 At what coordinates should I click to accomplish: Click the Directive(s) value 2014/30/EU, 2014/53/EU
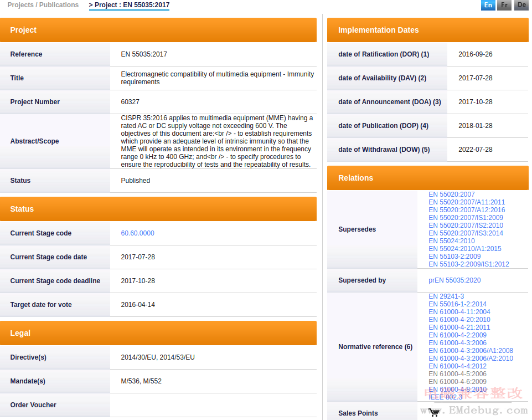coord(158,357)
